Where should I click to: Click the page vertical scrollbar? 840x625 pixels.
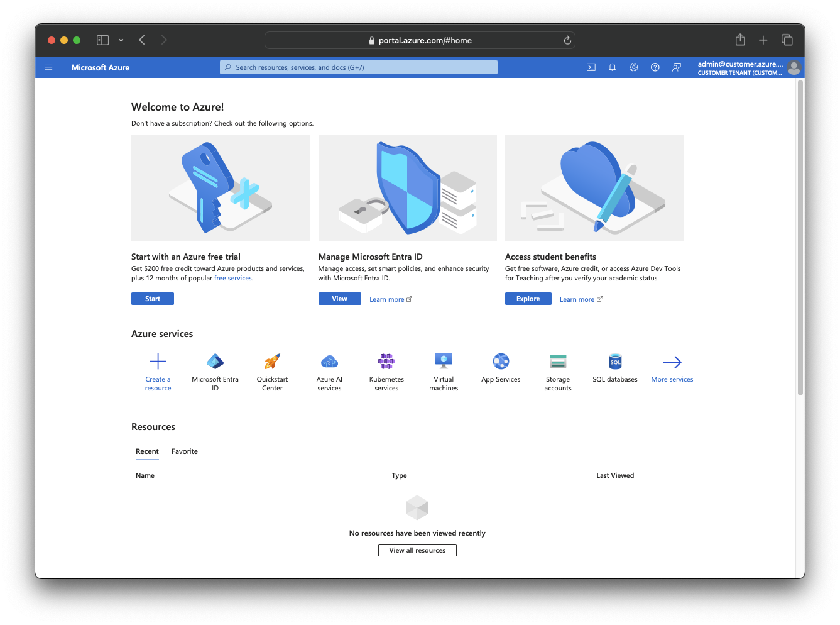[800, 238]
